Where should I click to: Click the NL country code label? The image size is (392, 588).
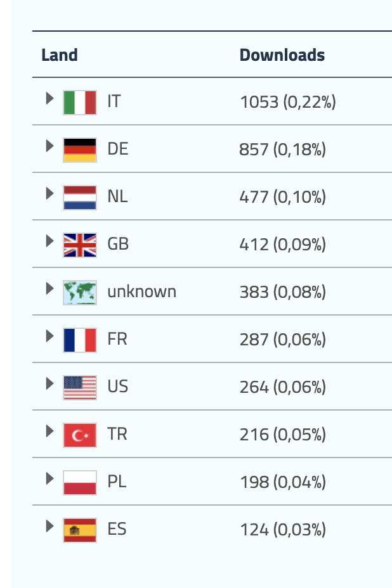coord(117,196)
